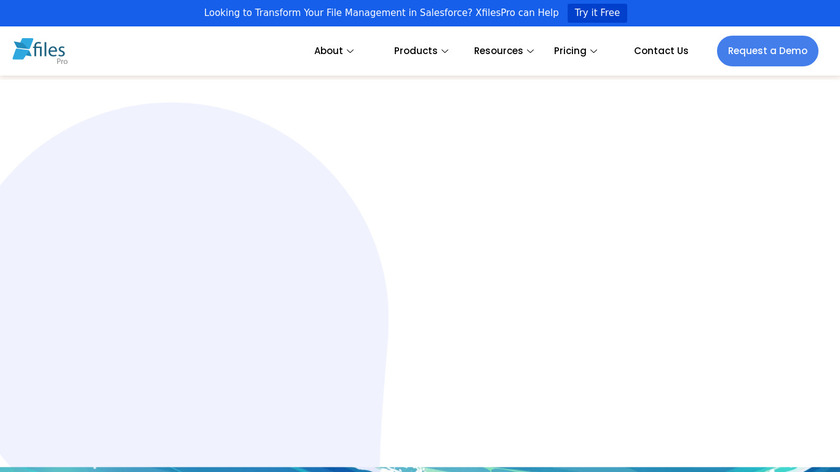Open the Pricing menu label
840x472 pixels.
[570, 51]
